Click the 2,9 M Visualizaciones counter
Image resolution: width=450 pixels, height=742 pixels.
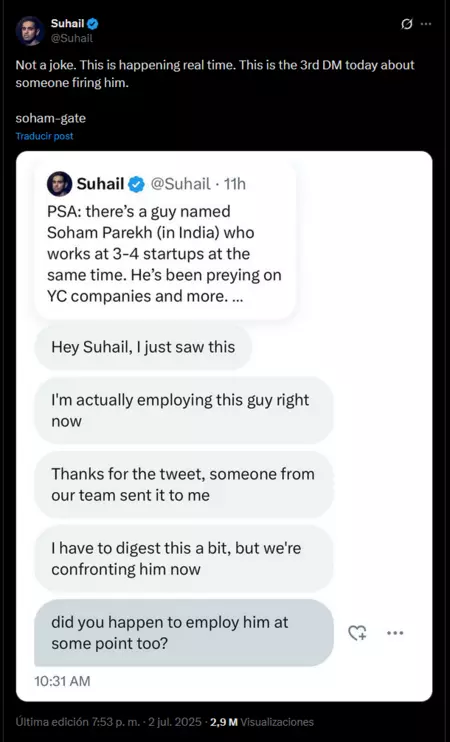262,722
